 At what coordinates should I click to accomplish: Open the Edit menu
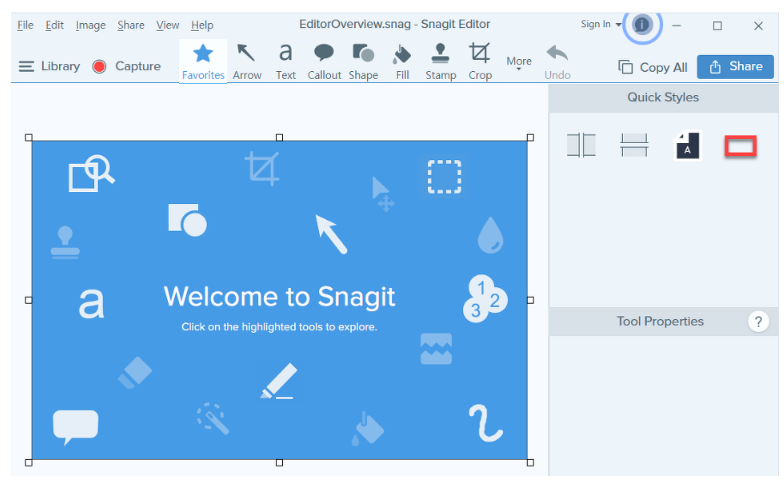click(x=54, y=25)
